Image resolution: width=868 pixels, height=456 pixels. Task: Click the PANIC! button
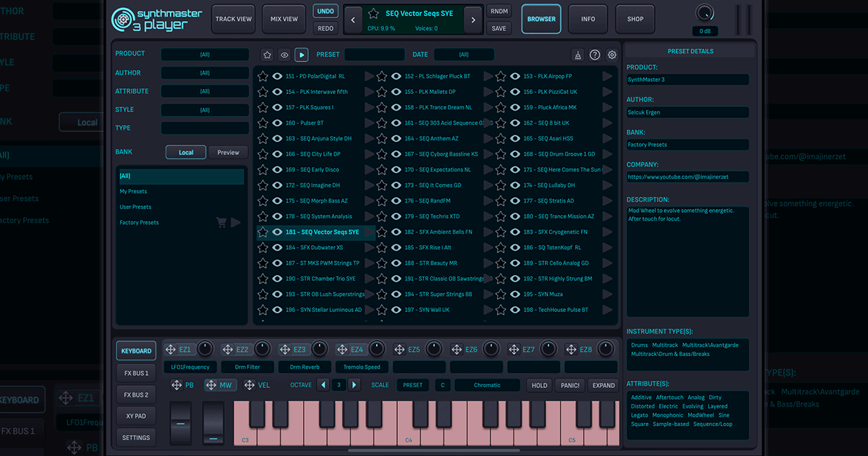(570, 386)
